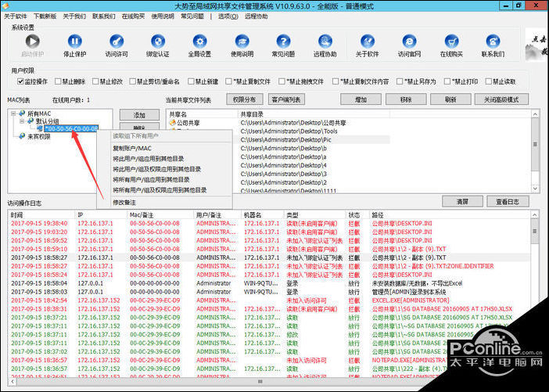Click the 远程协助 toolbar icon
This screenshot has height=392, width=549.
[325, 41]
